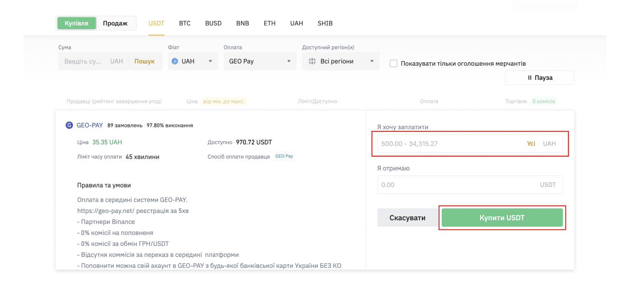The image size is (644, 286).
Task: Open the ETH tab
Action: point(270,23)
